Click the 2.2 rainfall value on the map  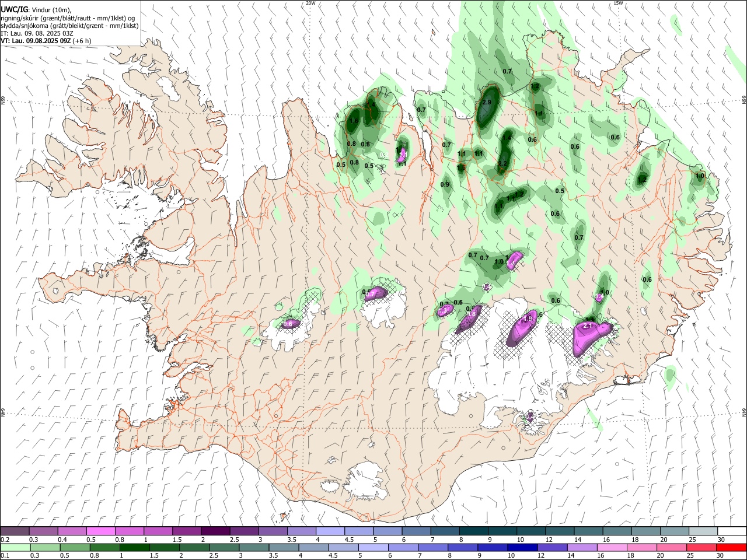pyautogui.click(x=503, y=163)
